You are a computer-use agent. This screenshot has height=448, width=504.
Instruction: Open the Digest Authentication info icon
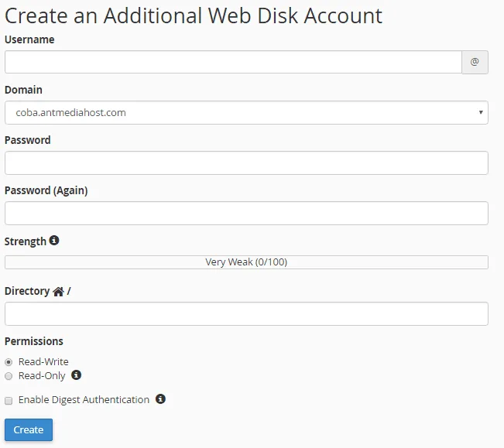coord(160,399)
